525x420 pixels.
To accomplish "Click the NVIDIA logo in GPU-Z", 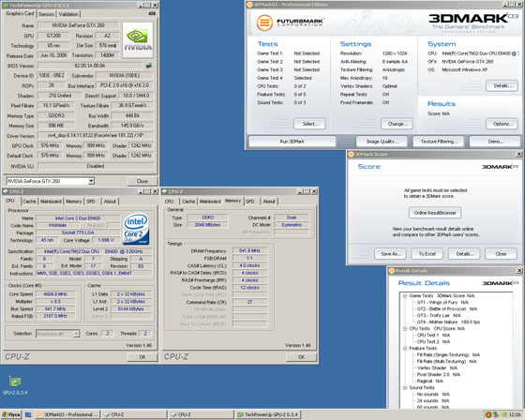I will (138, 40).
